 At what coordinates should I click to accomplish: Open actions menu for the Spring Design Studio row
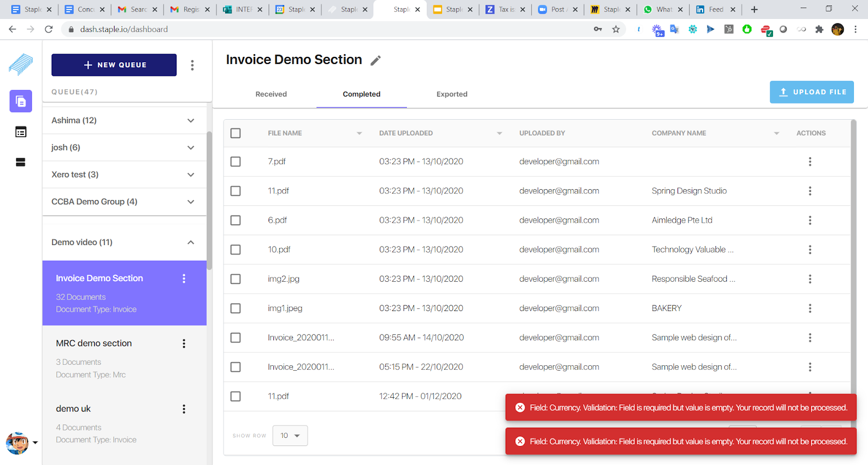(810, 191)
